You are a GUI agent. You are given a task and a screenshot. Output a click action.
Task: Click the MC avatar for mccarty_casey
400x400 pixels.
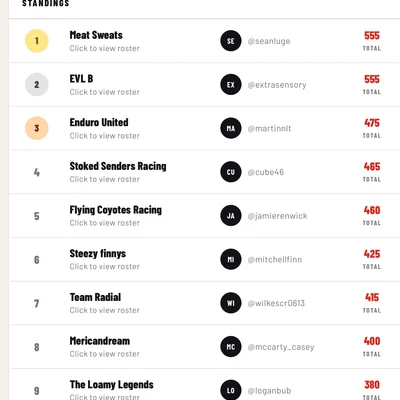pyautogui.click(x=231, y=347)
